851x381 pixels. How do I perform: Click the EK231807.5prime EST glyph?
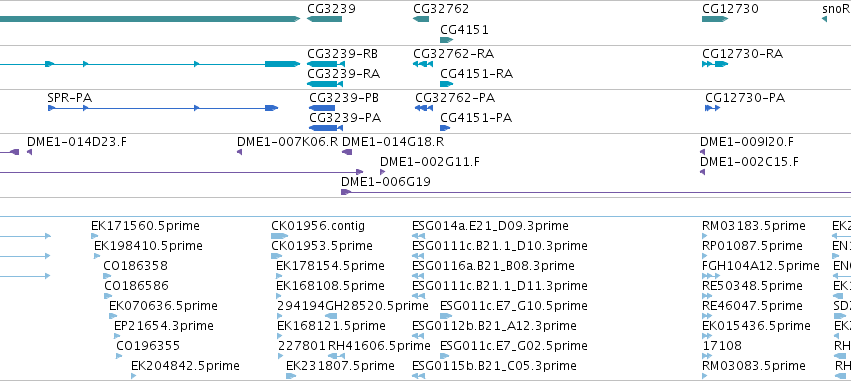click(x=291, y=376)
